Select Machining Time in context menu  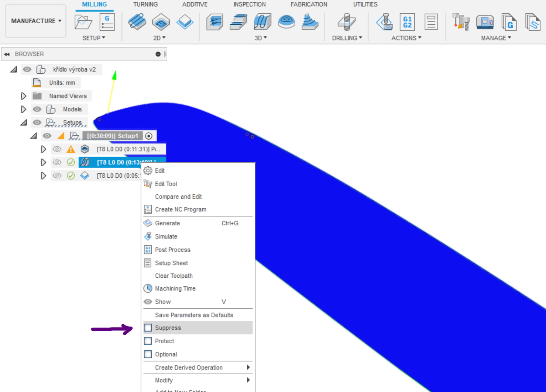point(175,289)
